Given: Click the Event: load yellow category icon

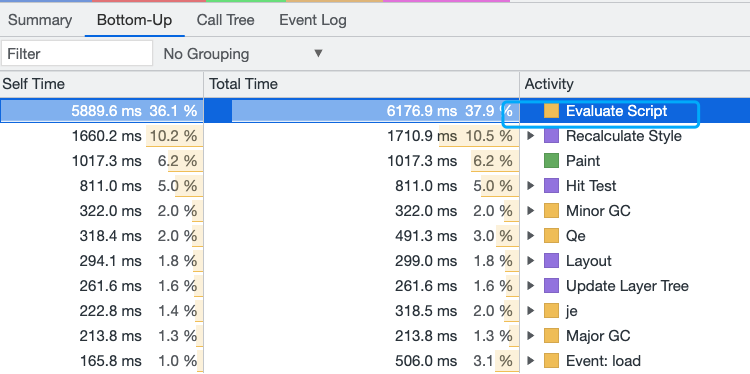Looking at the screenshot, I should (551, 361).
